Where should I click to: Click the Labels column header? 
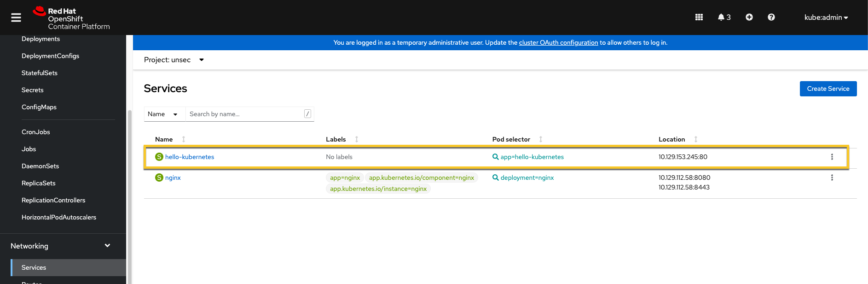(336, 139)
